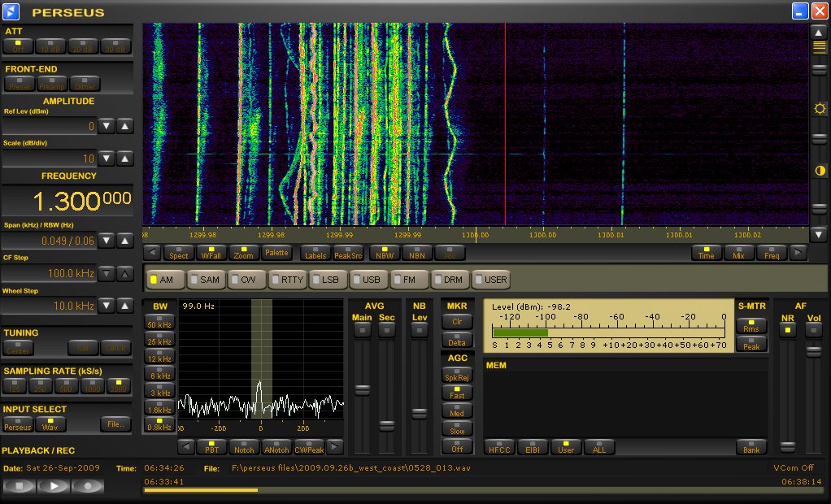Increase CF Step with the up arrow
Screen dimensions: 831x504
[x=124, y=273]
